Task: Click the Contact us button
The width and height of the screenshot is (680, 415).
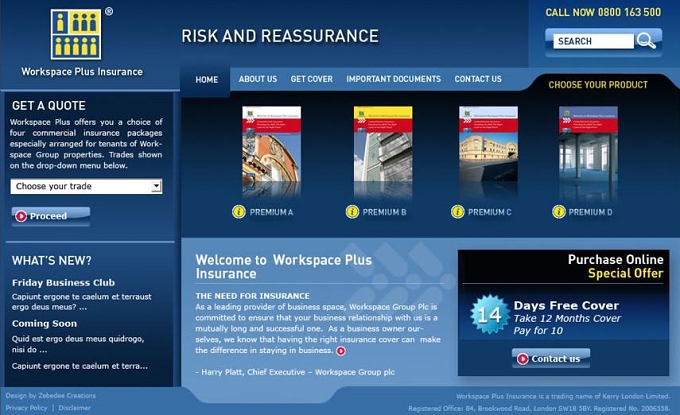Action: click(x=551, y=359)
